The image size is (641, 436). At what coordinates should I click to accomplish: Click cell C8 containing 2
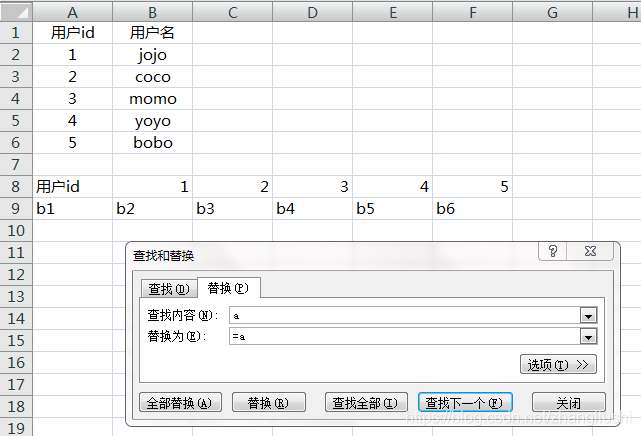pyautogui.click(x=232, y=187)
